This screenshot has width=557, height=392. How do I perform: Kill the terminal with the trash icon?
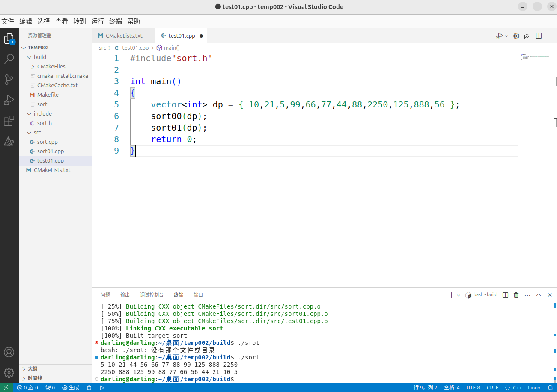[x=516, y=295]
